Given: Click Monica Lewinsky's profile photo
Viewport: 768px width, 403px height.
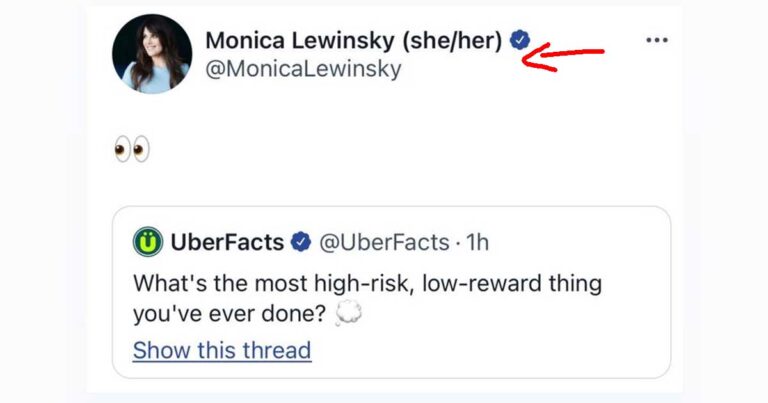Looking at the screenshot, I should click(x=152, y=54).
